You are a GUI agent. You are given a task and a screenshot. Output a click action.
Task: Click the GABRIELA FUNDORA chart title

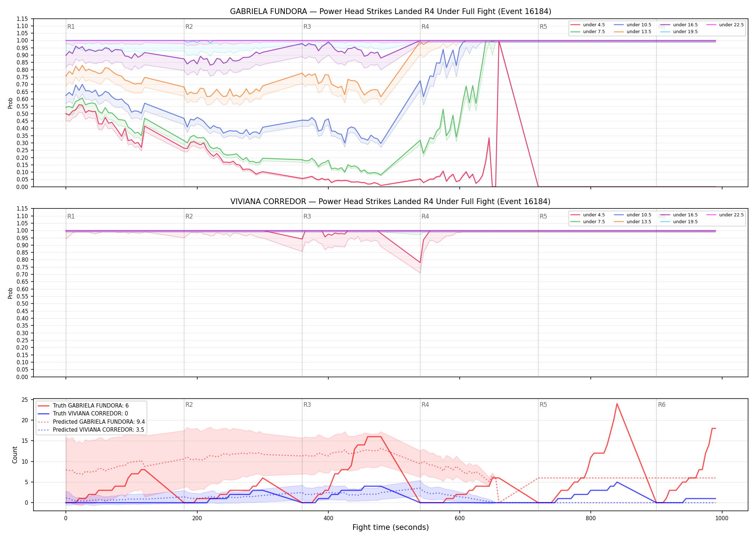pos(391,12)
